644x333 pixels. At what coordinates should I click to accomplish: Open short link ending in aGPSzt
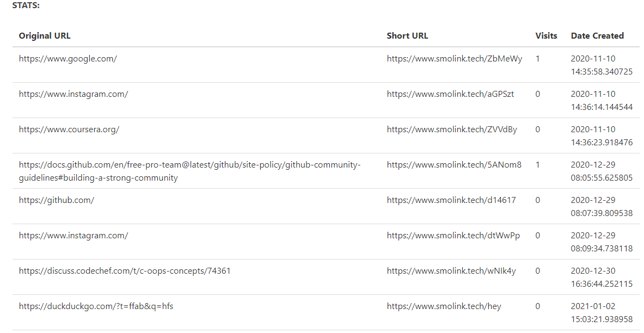point(450,94)
